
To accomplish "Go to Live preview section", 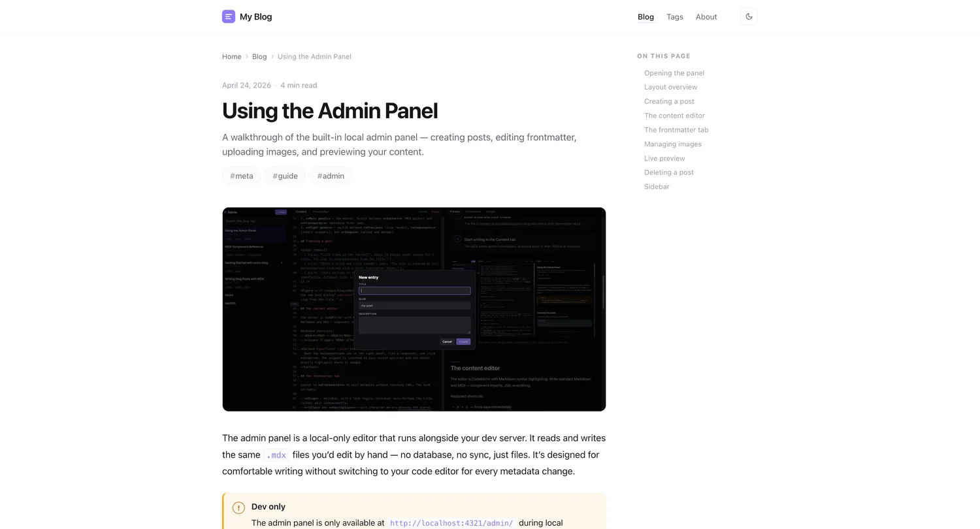I will [664, 158].
